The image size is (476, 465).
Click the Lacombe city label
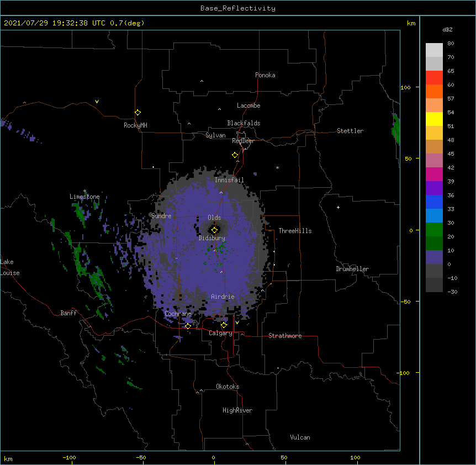pyautogui.click(x=248, y=105)
